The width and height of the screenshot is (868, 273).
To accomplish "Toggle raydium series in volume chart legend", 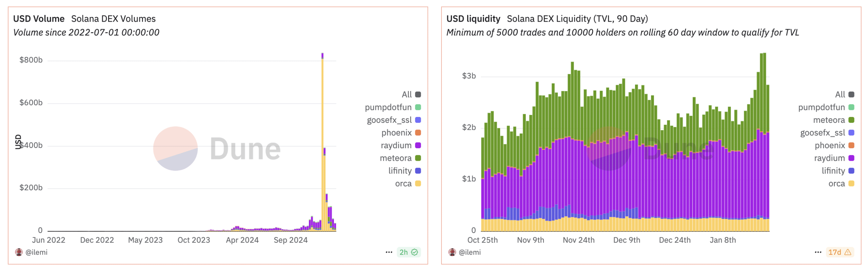I will 396,145.
